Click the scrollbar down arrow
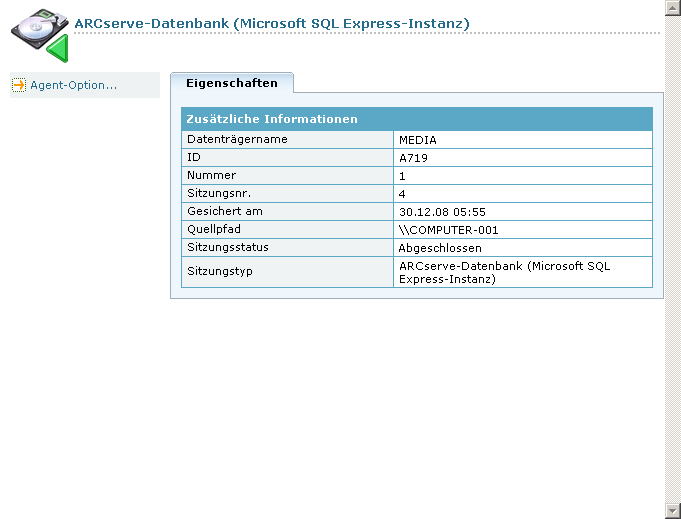681x519 pixels. (x=673, y=511)
